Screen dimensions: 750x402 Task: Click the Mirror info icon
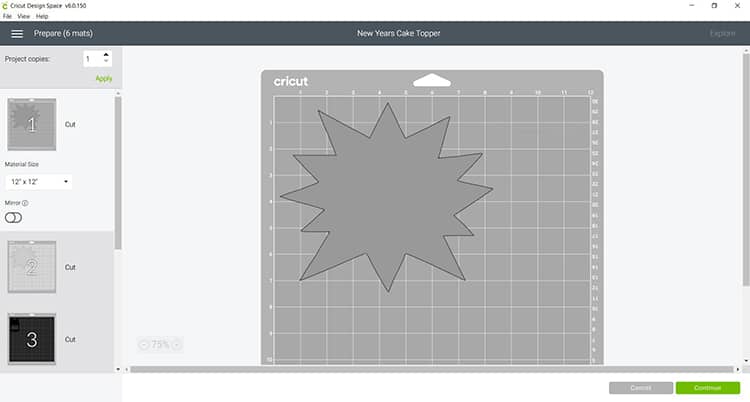pyautogui.click(x=25, y=203)
